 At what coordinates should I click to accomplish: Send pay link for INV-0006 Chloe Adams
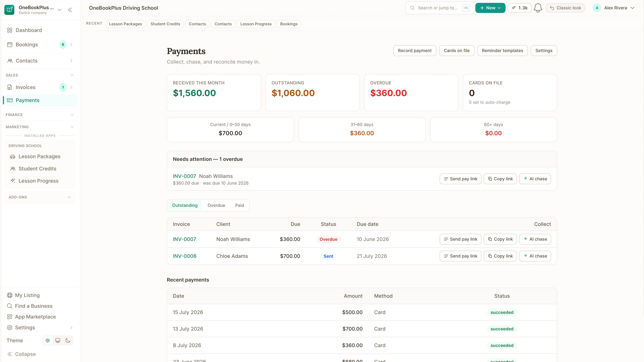460,256
